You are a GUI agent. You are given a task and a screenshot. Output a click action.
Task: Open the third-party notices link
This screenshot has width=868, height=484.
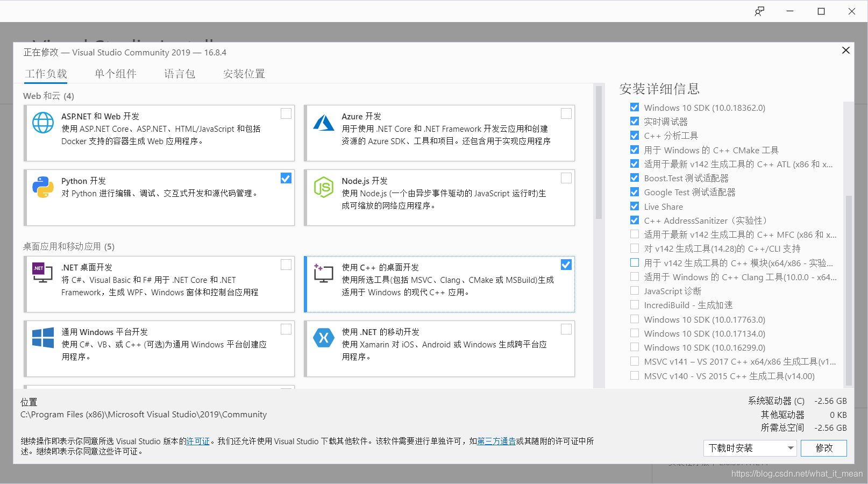pos(496,442)
